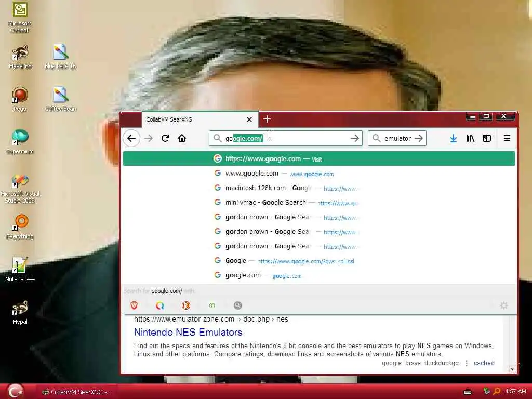This screenshot has width=532, height=399.
Task: Click the forward navigation arrow
Action: 149,138
